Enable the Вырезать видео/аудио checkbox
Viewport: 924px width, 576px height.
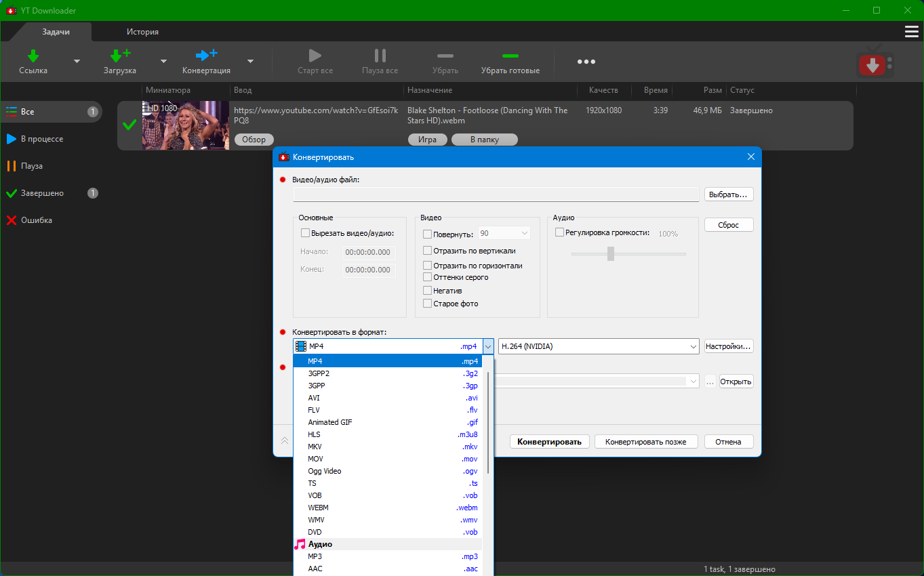tap(305, 233)
